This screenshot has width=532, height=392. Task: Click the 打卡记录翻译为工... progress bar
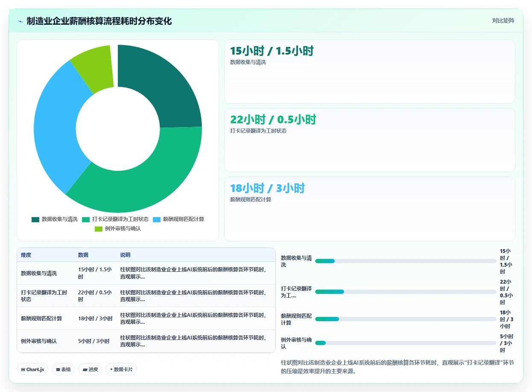(406, 292)
